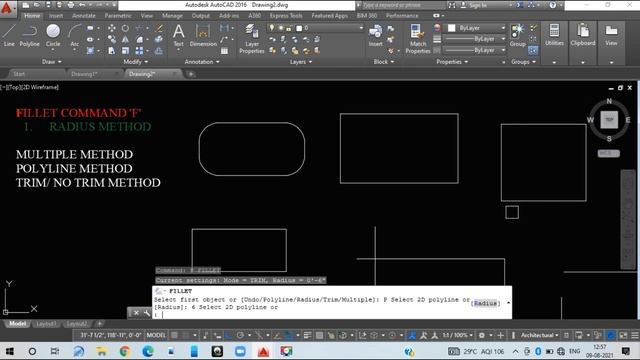Image resolution: width=640 pixels, height=360 pixels.
Task: Expand the Properties panel dropdown
Action: click(452, 62)
